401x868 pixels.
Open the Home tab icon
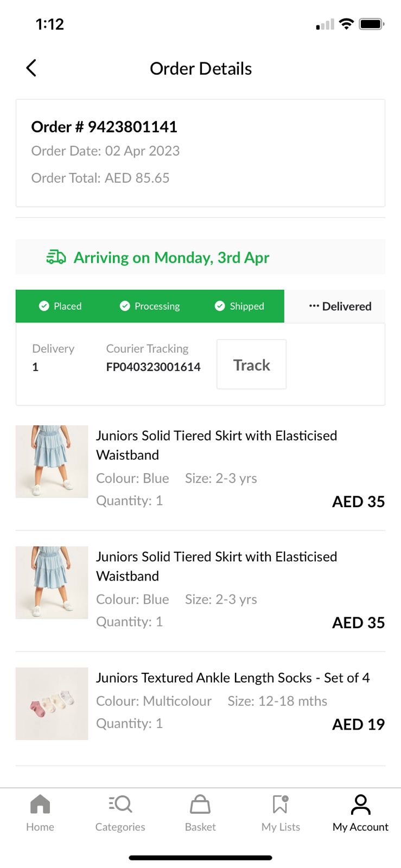click(40, 804)
